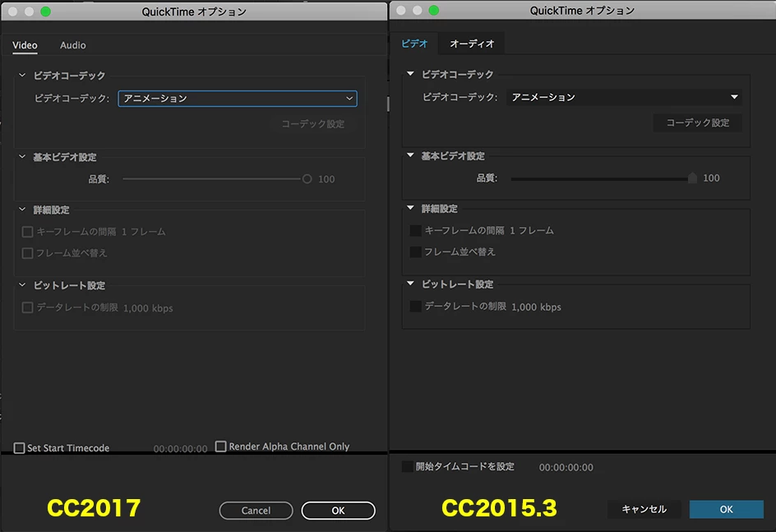Click 00:00:00:00 timecode in CC2015.3 dialog

[566, 467]
